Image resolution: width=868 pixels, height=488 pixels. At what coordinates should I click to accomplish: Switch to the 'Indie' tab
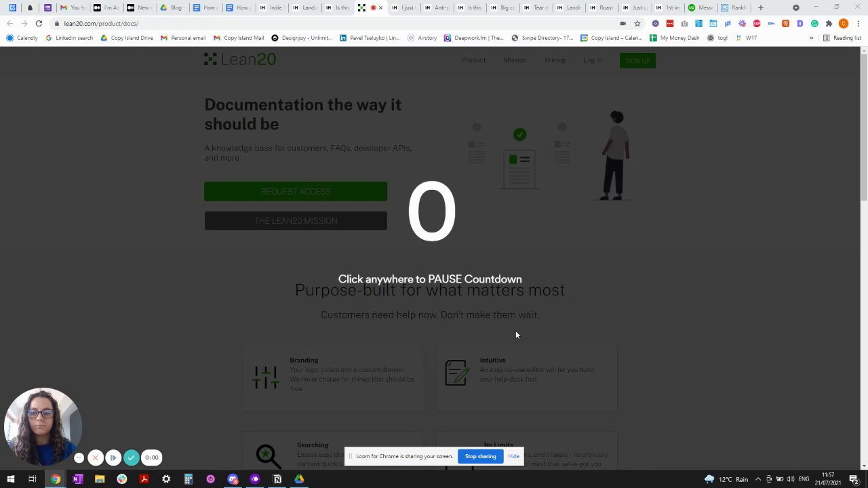(271, 7)
